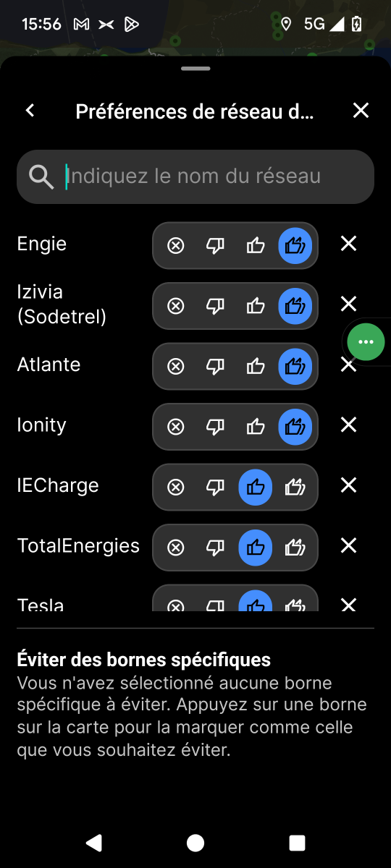Delete the IECharge network row
The height and width of the screenshot is (868, 391).
pyautogui.click(x=349, y=485)
